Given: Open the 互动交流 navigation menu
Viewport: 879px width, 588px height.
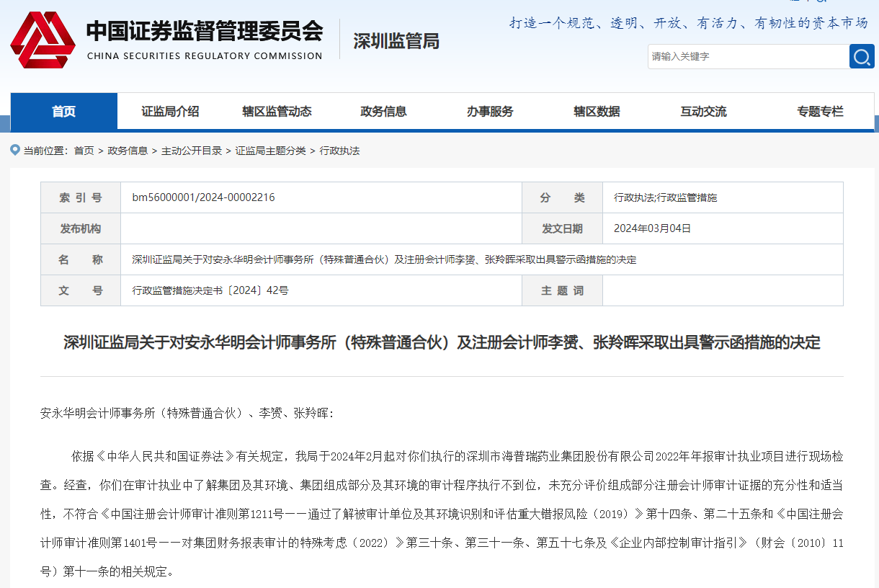Looking at the screenshot, I should pos(703,111).
